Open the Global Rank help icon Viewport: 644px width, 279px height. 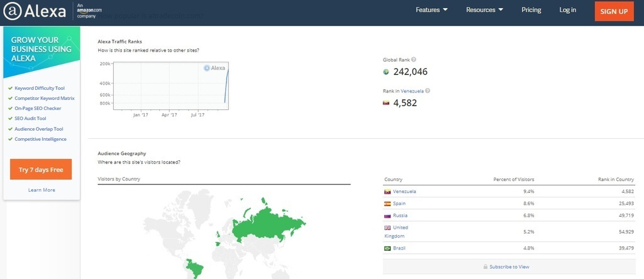pyautogui.click(x=414, y=60)
